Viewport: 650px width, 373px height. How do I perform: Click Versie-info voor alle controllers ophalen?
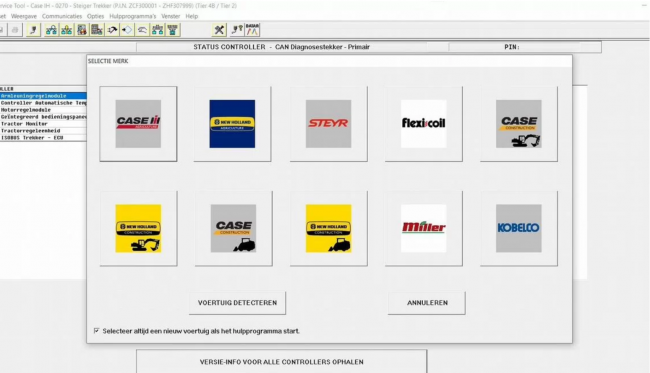pos(281,362)
